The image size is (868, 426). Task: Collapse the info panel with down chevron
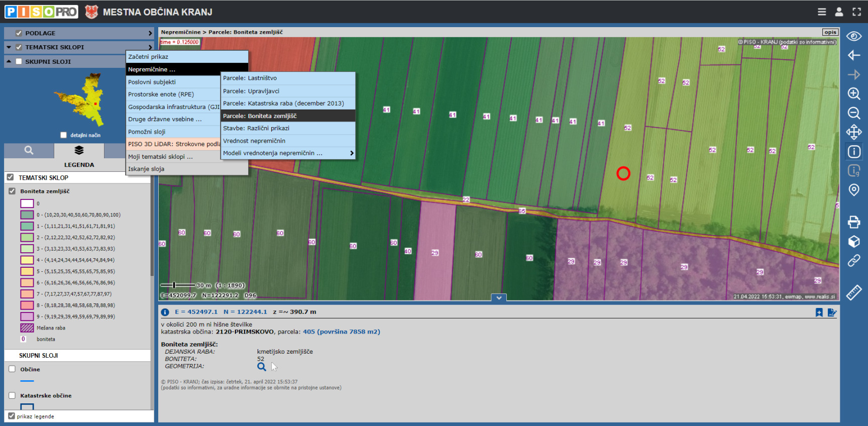498,298
